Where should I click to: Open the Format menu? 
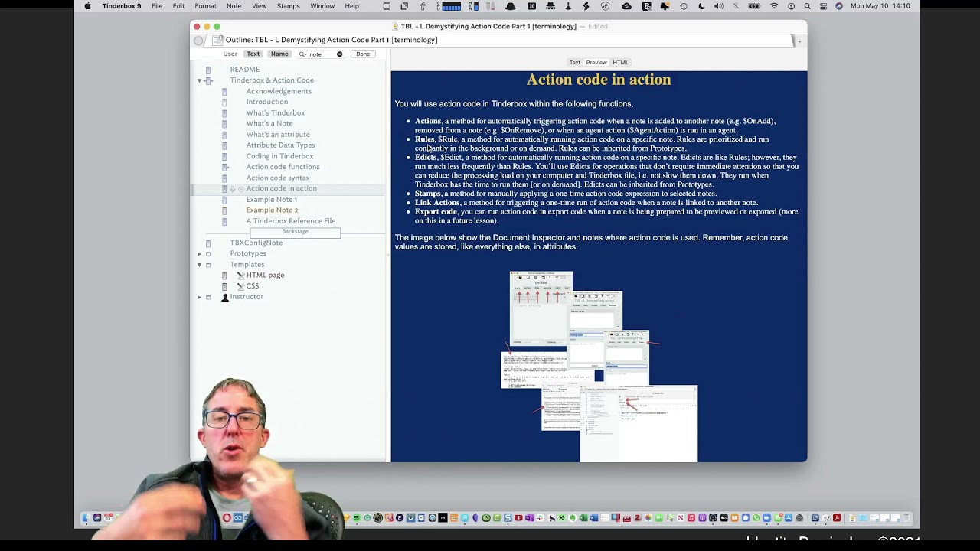tap(205, 6)
